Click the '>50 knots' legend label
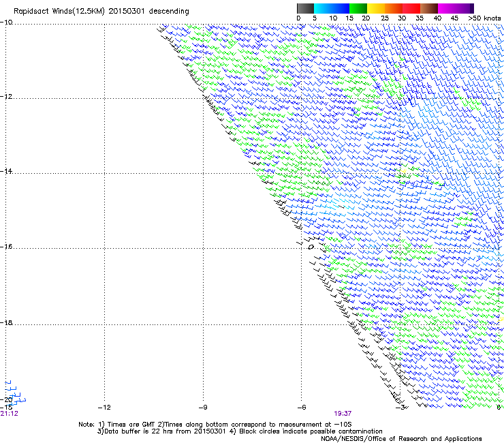The image size is (504, 443). tap(484, 18)
